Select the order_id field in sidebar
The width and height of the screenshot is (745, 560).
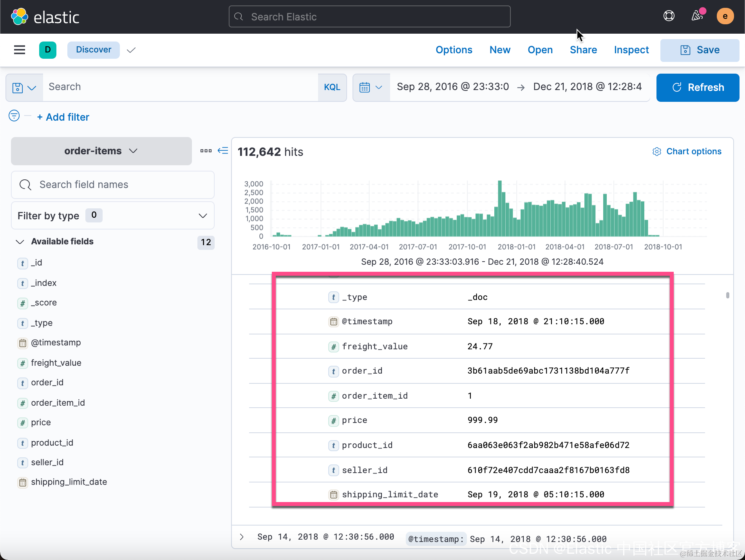pos(47,383)
